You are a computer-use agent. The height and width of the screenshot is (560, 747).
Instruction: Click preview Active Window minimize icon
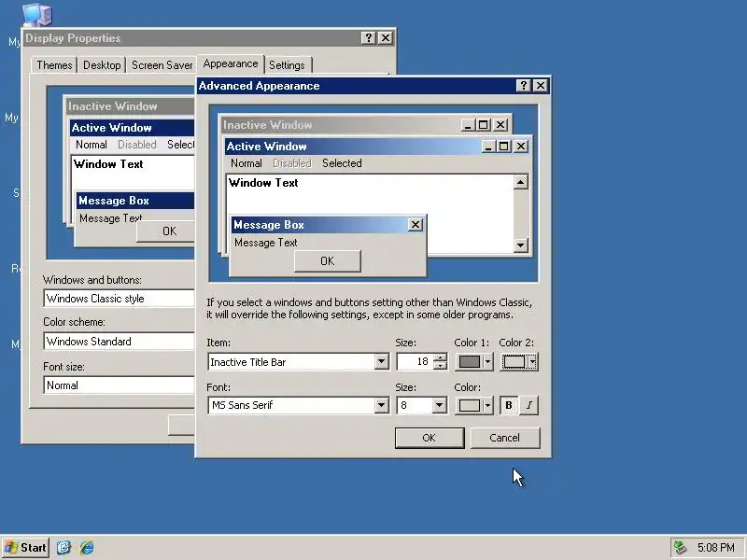tap(487, 147)
